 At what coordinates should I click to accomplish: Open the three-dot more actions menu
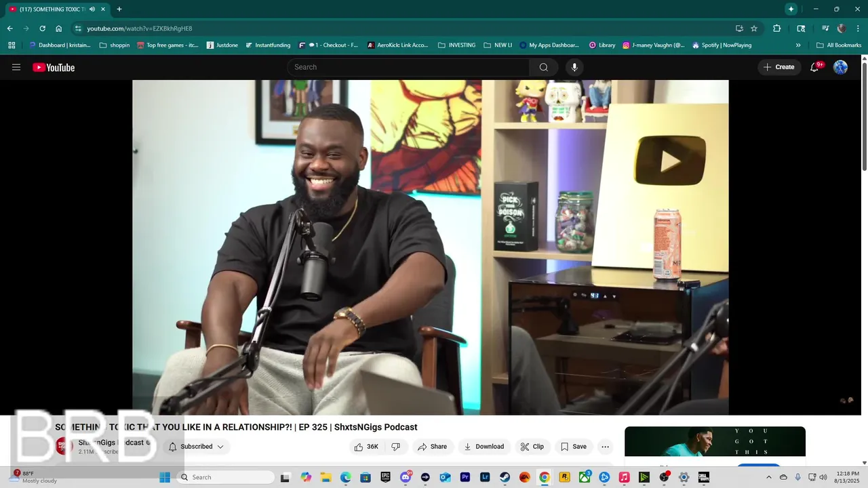606,447
